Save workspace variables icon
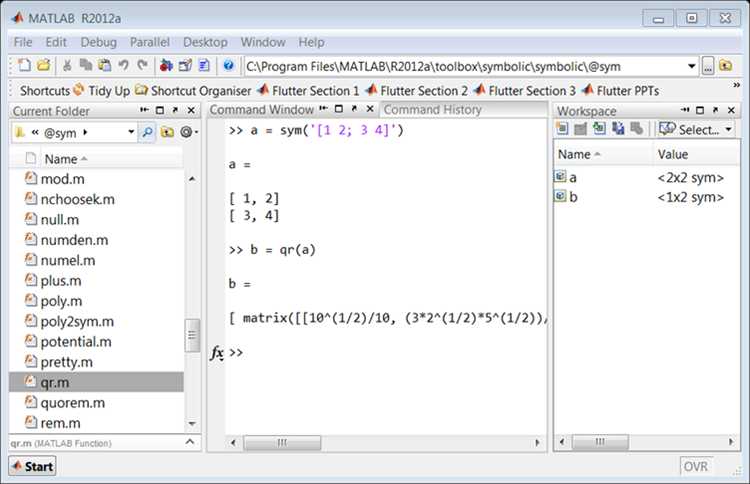 (x=618, y=129)
